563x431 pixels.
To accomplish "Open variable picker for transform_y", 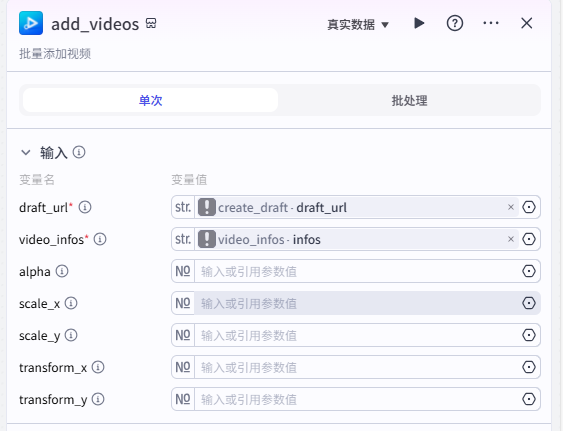I will 529,399.
